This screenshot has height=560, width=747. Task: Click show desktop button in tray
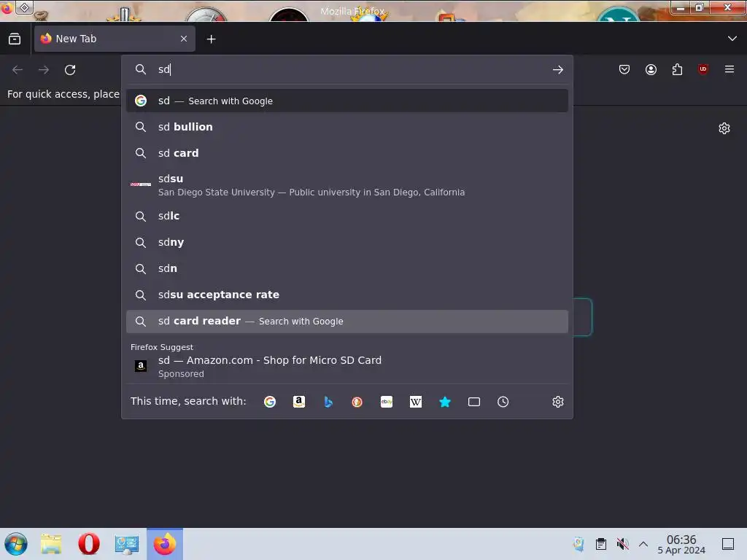click(x=728, y=544)
